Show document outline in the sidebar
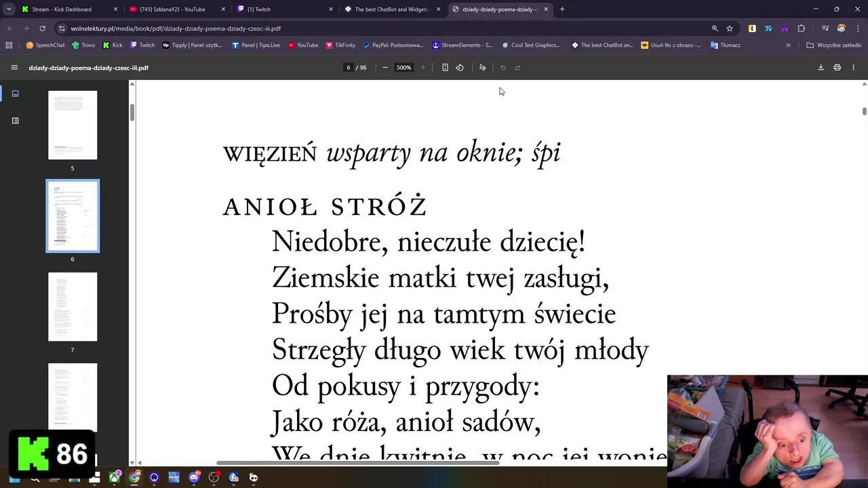Screen dimensions: 868x488 (x=15, y=121)
